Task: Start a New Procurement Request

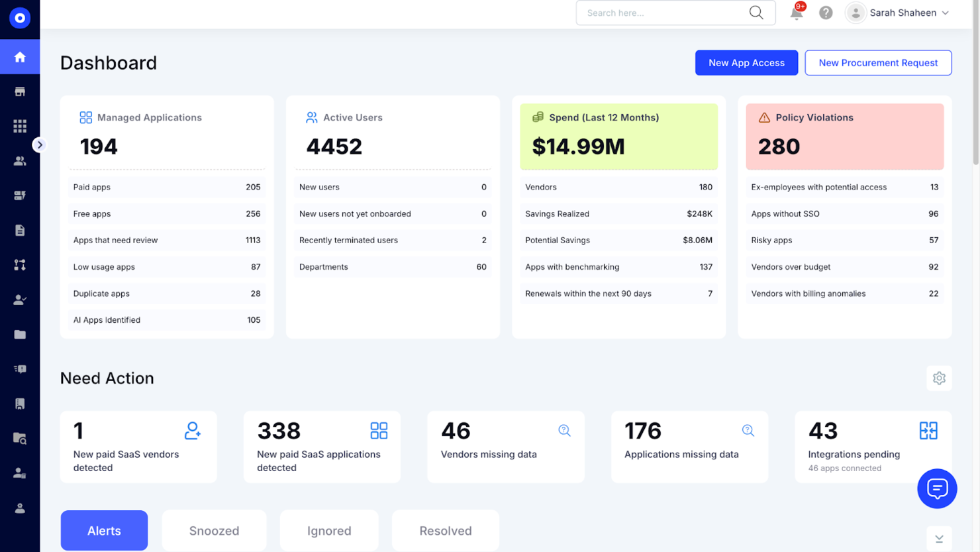Action: click(878, 62)
